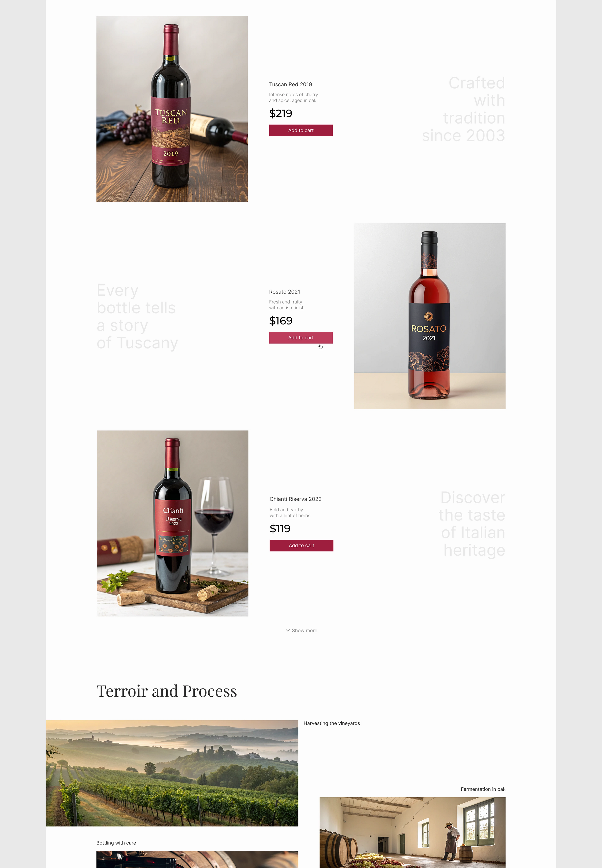The image size is (602, 868).
Task: Select the Bottling with care photo
Action: (x=197, y=859)
